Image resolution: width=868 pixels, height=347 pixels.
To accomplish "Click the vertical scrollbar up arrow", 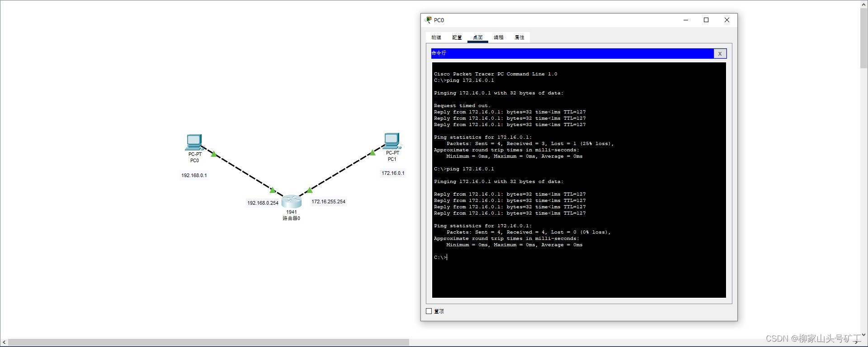I will [863, 4].
